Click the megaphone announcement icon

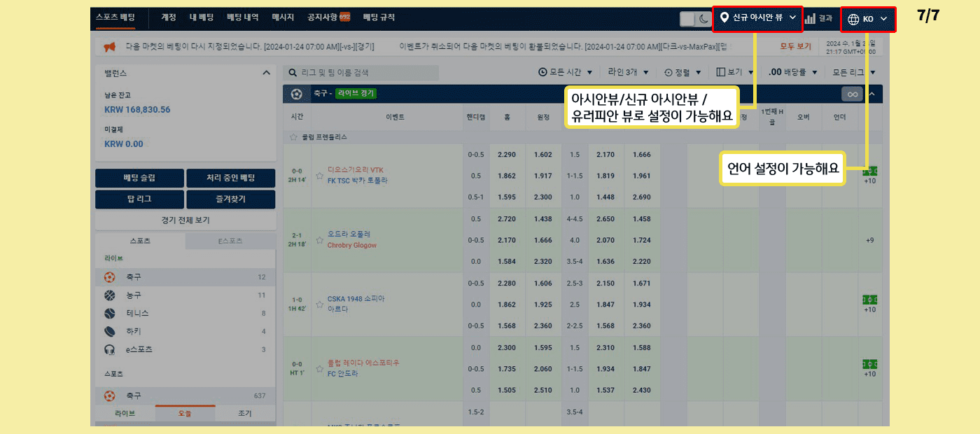click(109, 47)
